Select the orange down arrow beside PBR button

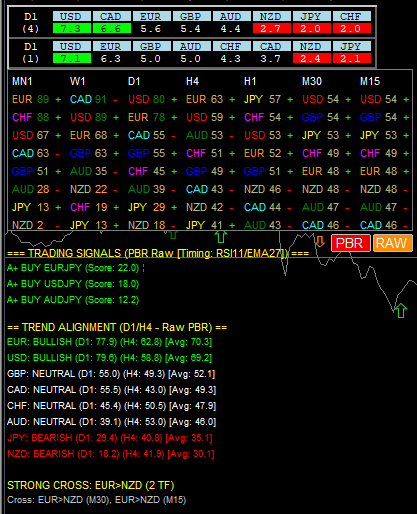(320, 242)
